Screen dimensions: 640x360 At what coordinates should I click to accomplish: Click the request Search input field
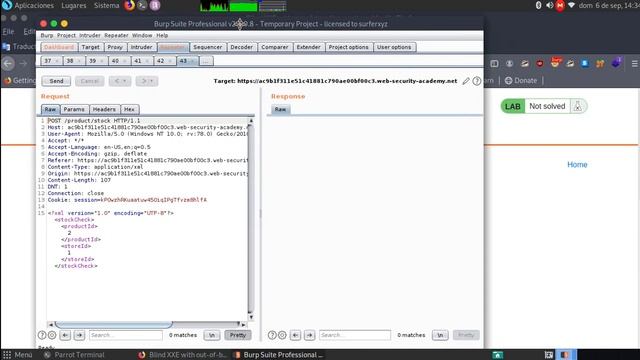coord(126,335)
